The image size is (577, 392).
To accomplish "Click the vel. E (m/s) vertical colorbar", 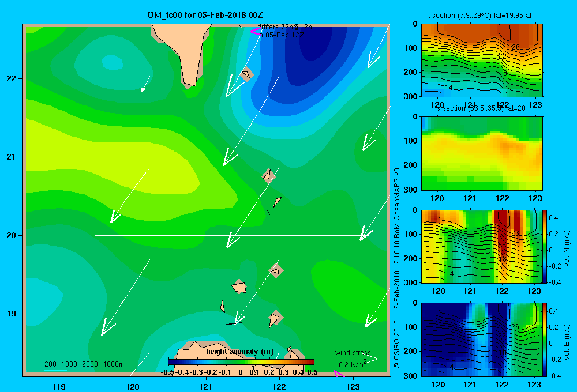I will click(x=545, y=340).
